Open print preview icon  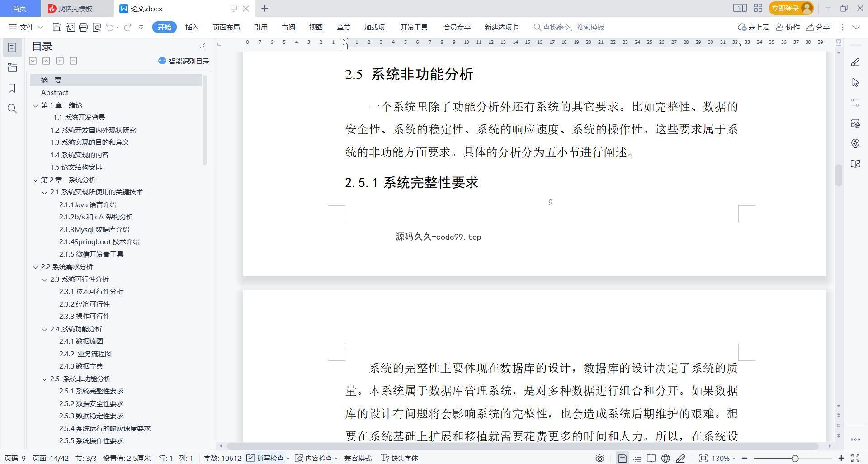click(x=96, y=28)
